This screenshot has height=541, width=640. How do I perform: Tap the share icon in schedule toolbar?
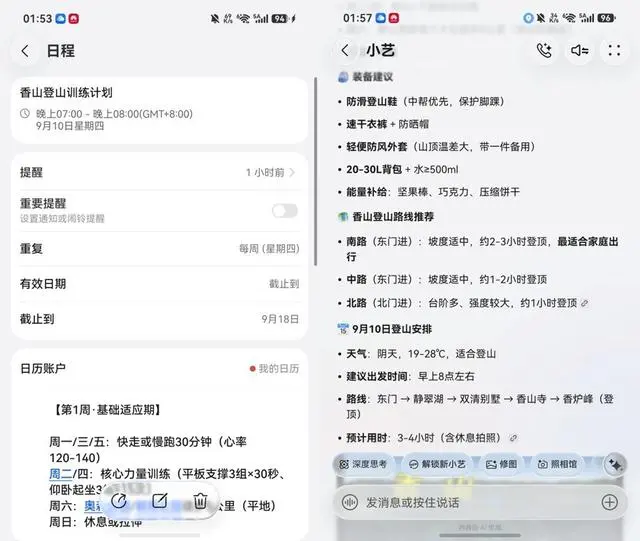[119, 501]
